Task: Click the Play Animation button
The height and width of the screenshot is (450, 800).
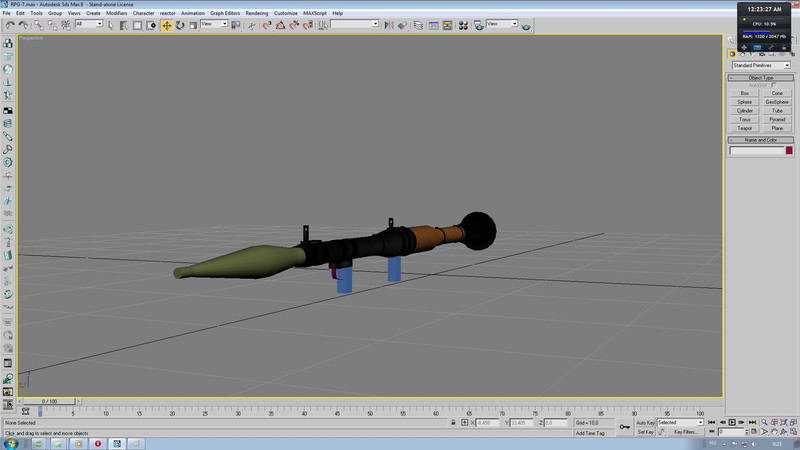Action: 733,422
